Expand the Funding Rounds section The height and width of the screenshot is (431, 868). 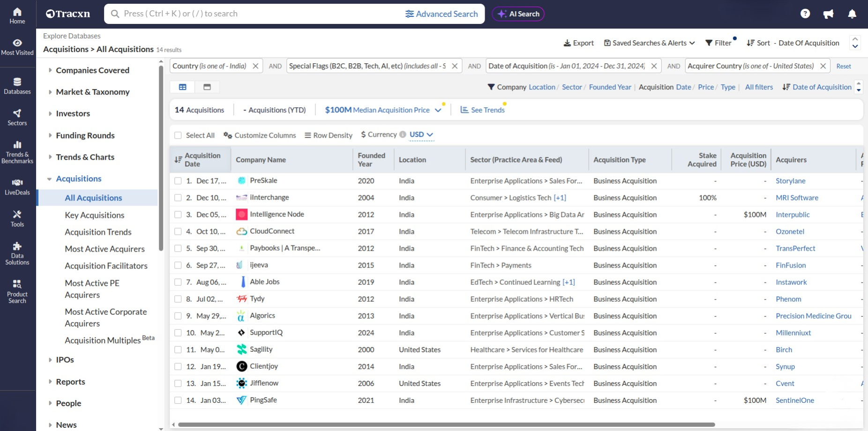85,135
